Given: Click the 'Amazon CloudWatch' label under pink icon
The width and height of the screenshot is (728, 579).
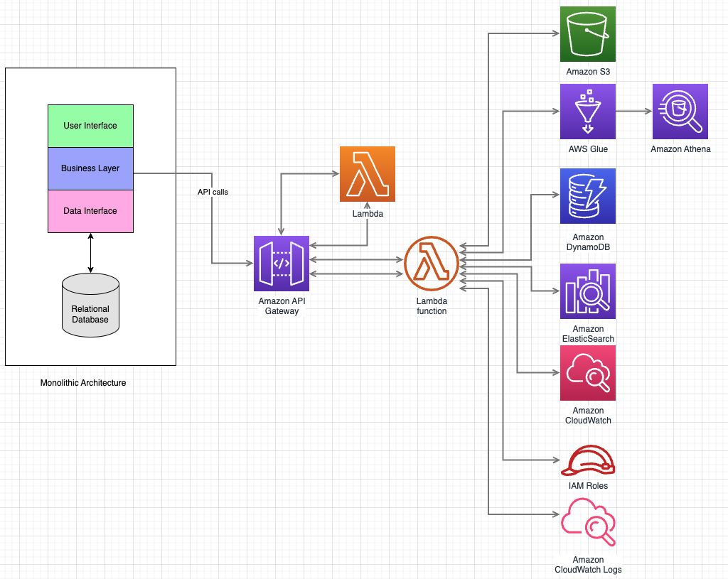Looking at the screenshot, I should (x=588, y=415).
